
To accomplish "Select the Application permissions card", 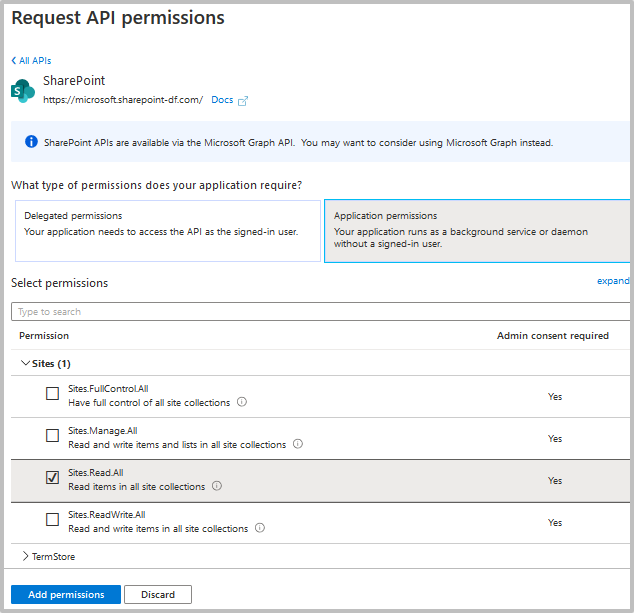I will (x=477, y=231).
